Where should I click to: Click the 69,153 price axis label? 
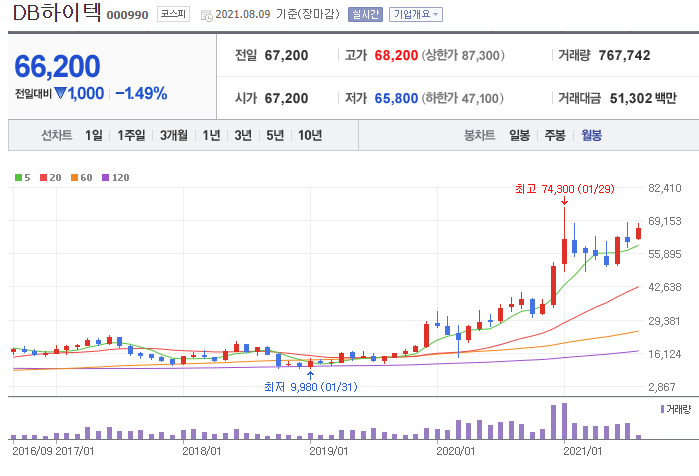(665, 221)
